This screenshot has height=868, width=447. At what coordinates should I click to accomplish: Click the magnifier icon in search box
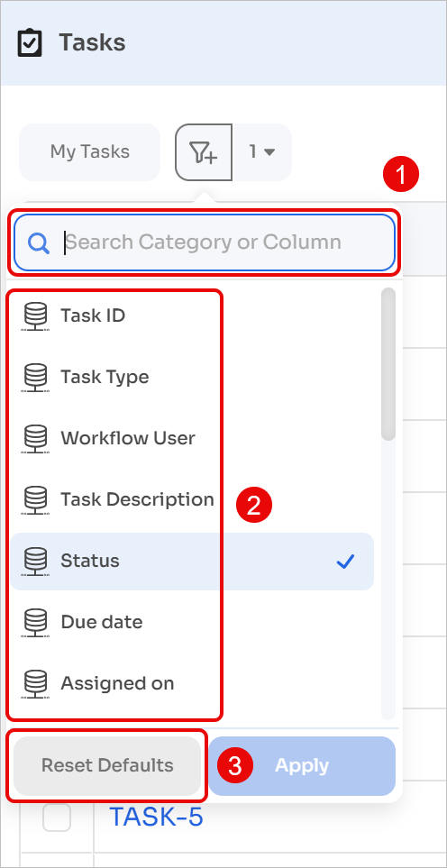40,242
